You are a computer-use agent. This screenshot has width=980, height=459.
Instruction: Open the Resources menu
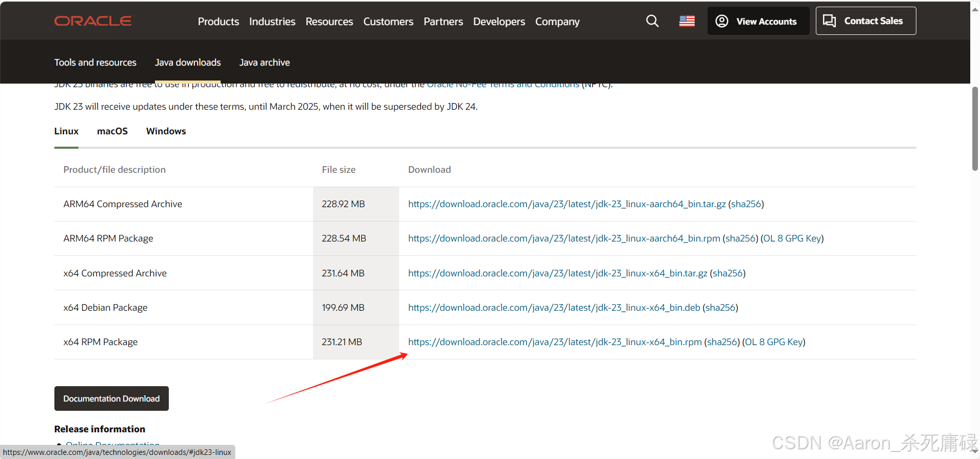(329, 22)
